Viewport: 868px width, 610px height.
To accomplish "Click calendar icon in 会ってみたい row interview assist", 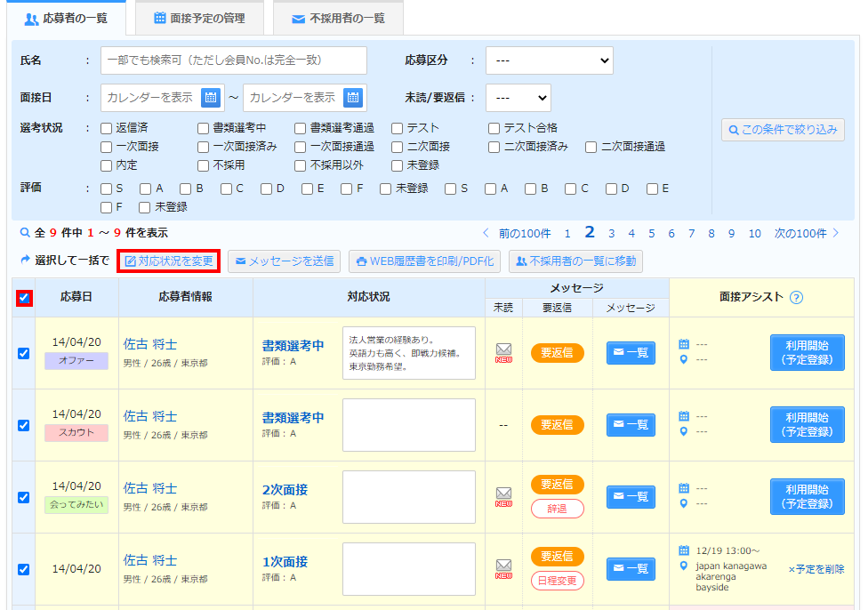I will coord(684,488).
